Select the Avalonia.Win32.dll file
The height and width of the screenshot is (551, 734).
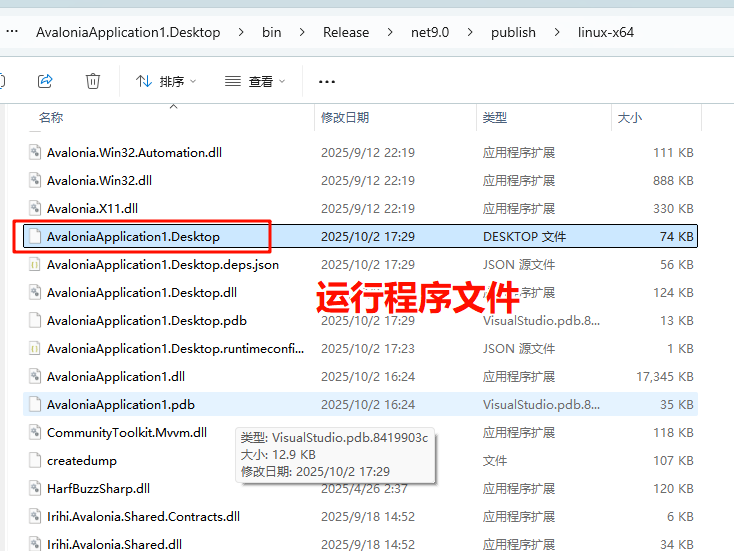tap(360, 181)
